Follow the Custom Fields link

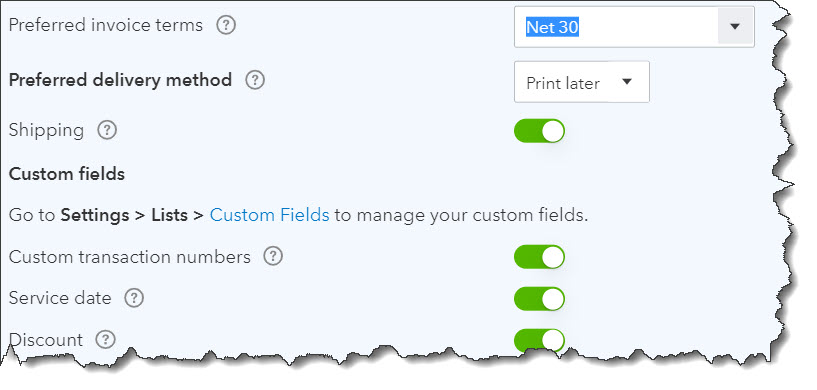[x=269, y=215]
